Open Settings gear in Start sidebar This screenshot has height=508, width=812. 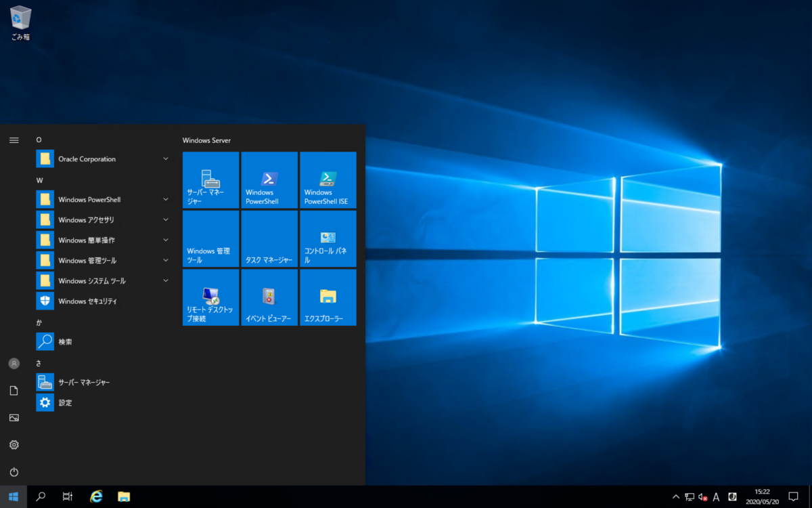pyautogui.click(x=14, y=445)
